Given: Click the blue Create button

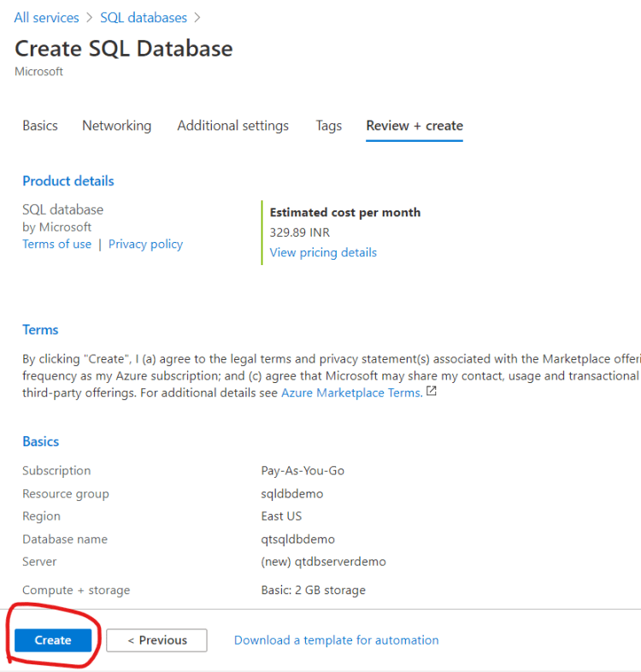Looking at the screenshot, I should point(53,640).
